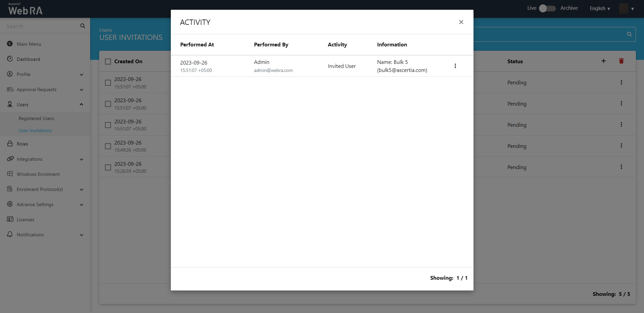Open the Dashboard from sidebar icon

[10, 59]
